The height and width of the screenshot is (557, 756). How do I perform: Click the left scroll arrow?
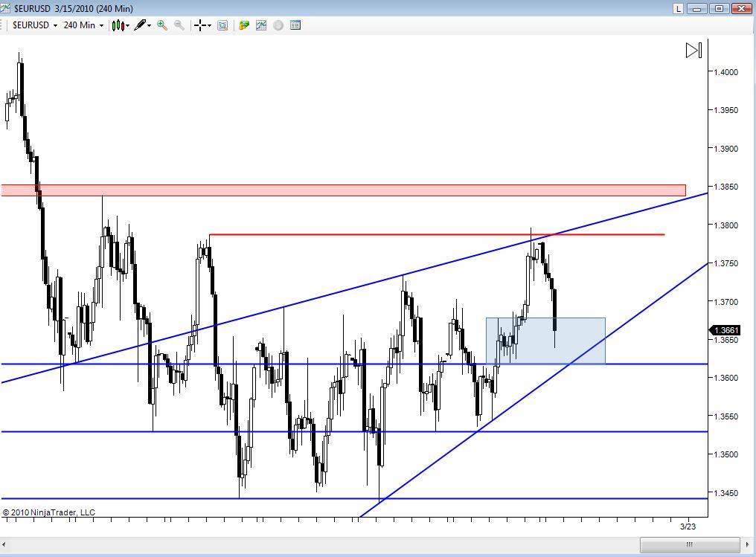coord(4,544)
